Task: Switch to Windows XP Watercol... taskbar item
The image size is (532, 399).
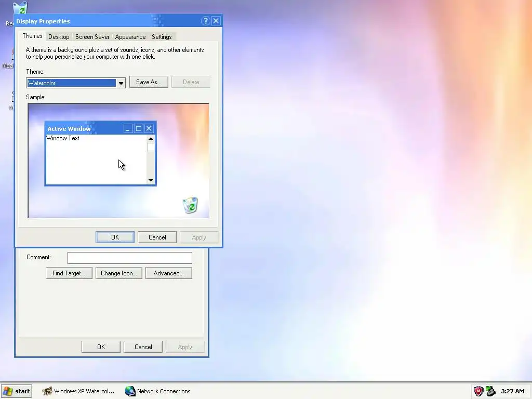Action: point(78,391)
